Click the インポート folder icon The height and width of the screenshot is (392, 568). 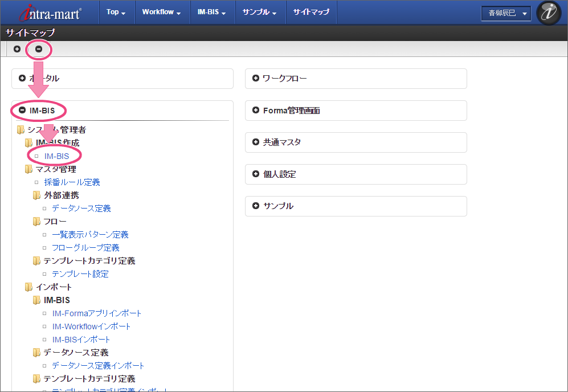pos(28,287)
